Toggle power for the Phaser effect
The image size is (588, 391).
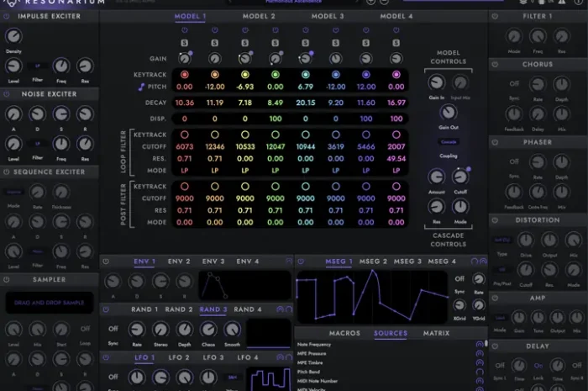point(495,142)
